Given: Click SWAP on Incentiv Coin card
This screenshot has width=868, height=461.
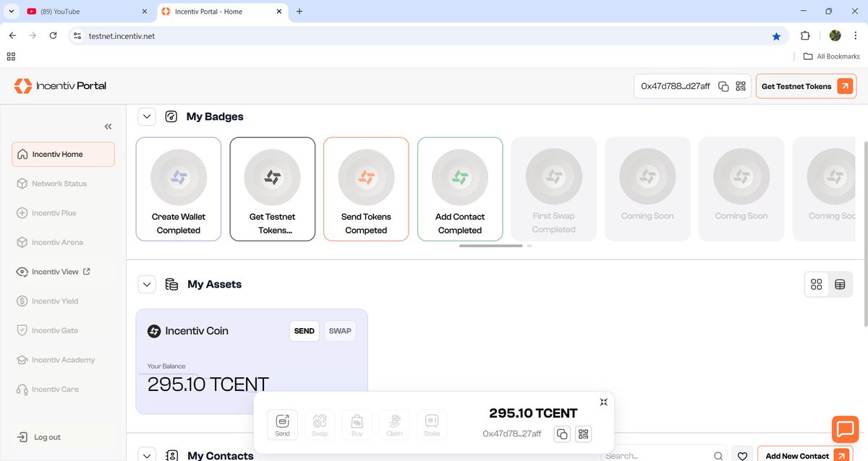Looking at the screenshot, I should pos(340,331).
